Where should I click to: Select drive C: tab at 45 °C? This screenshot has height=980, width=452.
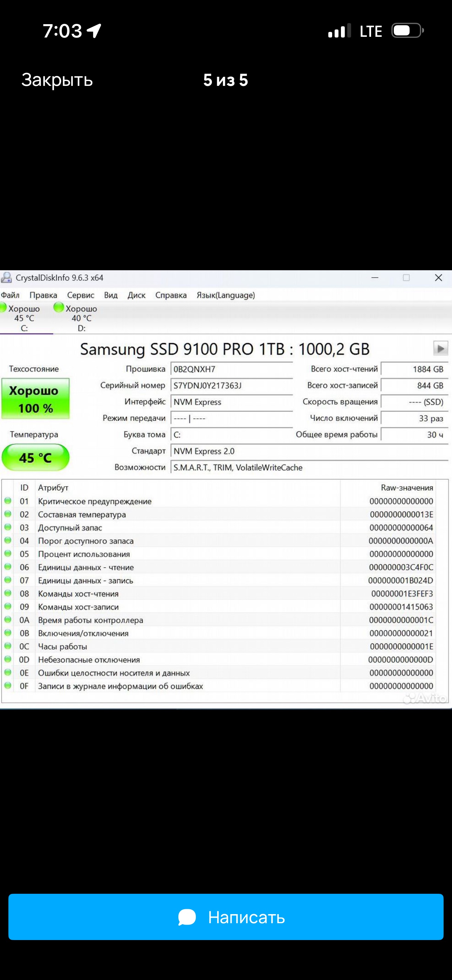click(x=24, y=318)
